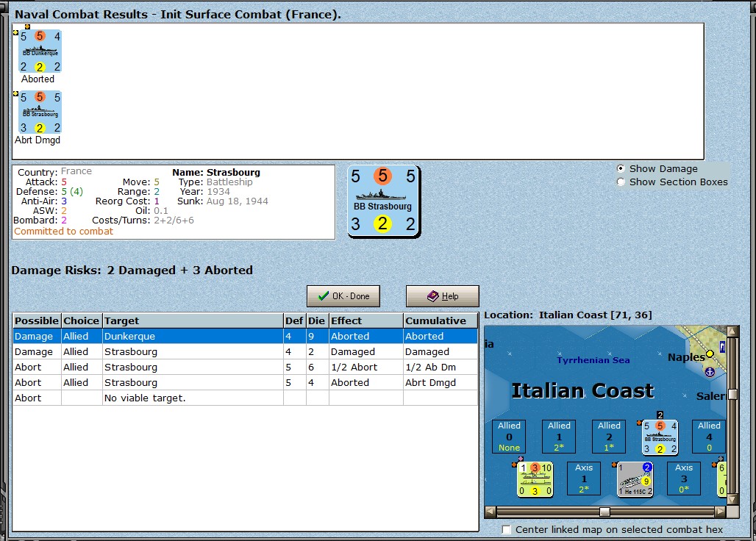
Task: Click map horizontal scrollbar thumb
Action: (605, 512)
